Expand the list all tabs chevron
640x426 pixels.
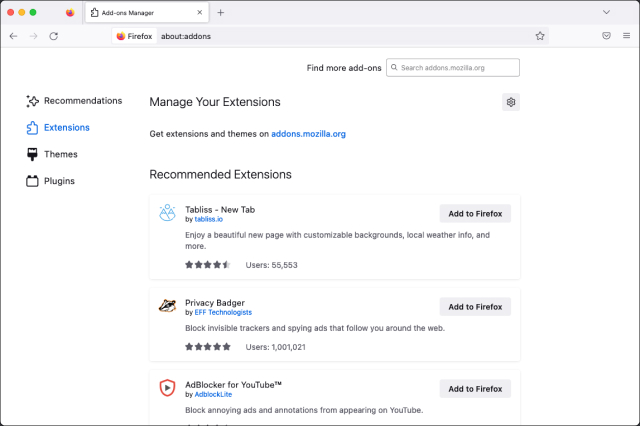coord(606,12)
